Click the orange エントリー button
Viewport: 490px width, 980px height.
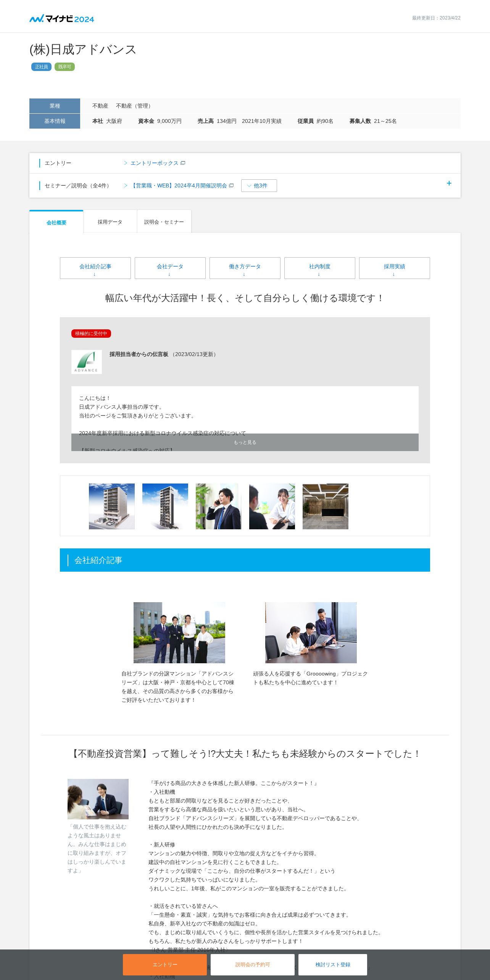coord(165,964)
